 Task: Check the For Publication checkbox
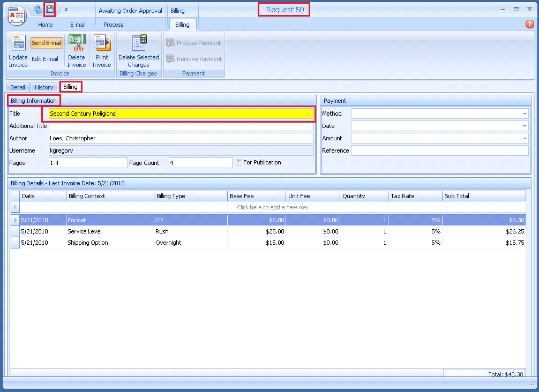click(x=239, y=163)
